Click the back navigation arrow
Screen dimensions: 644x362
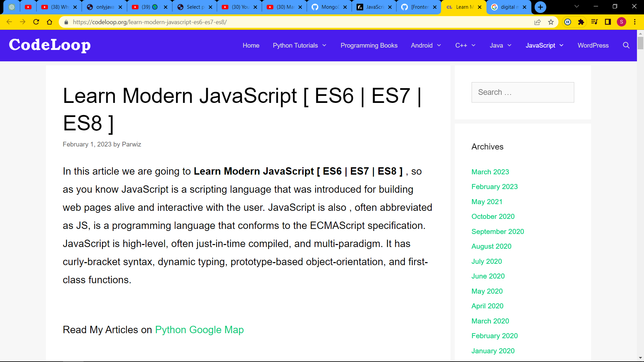9,22
